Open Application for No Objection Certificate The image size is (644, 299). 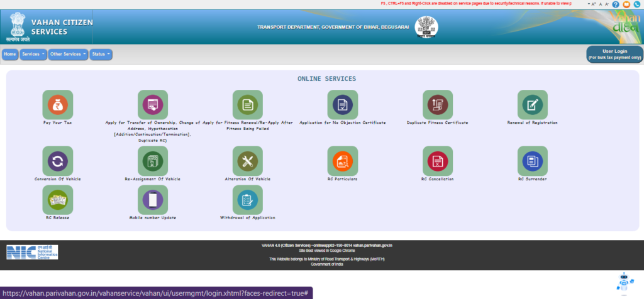(x=342, y=105)
